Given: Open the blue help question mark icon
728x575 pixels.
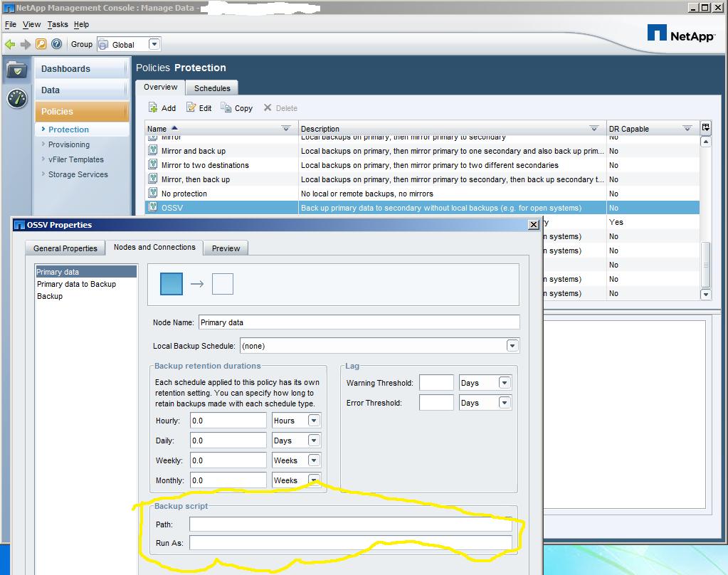Looking at the screenshot, I should pos(57,44).
